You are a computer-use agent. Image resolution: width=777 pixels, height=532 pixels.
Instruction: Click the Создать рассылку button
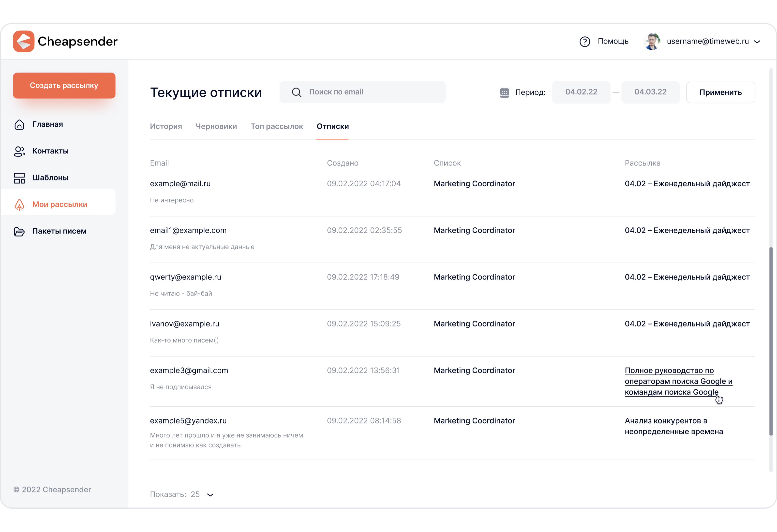pos(64,85)
